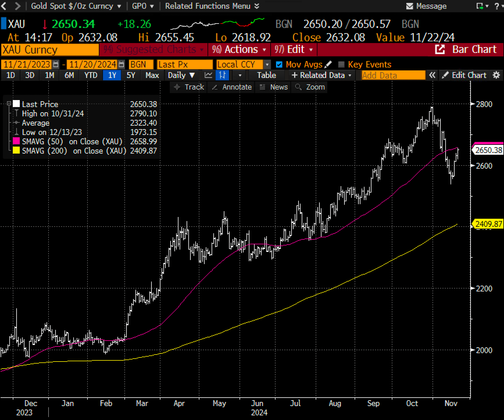Click the XAU intraday sparkline thumbnail
The image size is (504, 420).
pyautogui.click(x=217, y=24)
